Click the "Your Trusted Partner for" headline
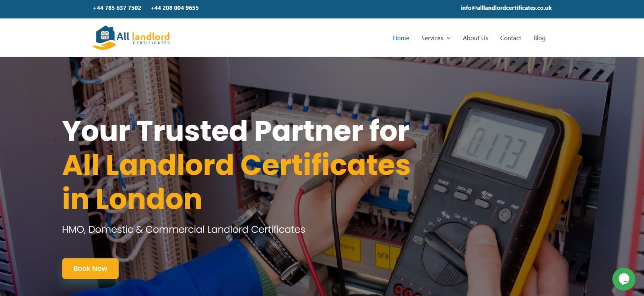Screen dimensions: 644x296 (x=236, y=131)
